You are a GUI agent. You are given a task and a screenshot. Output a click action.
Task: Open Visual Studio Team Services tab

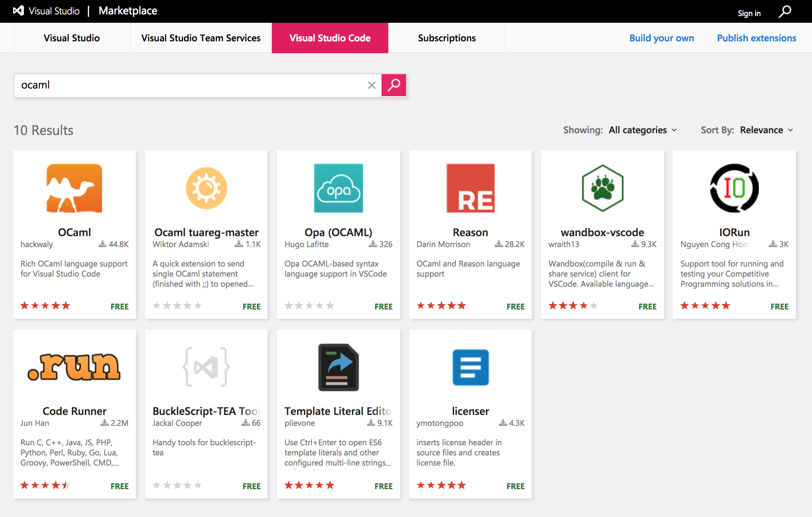(201, 38)
